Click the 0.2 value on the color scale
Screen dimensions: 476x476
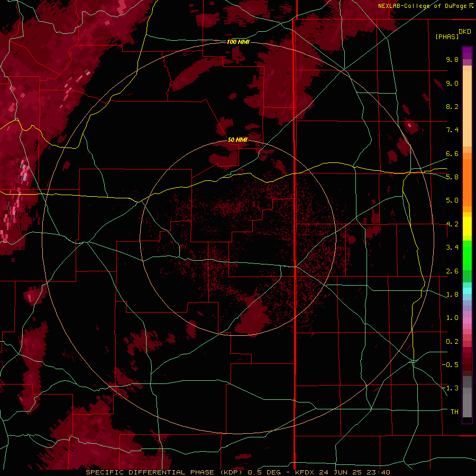pyautogui.click(x=452, y=342)
